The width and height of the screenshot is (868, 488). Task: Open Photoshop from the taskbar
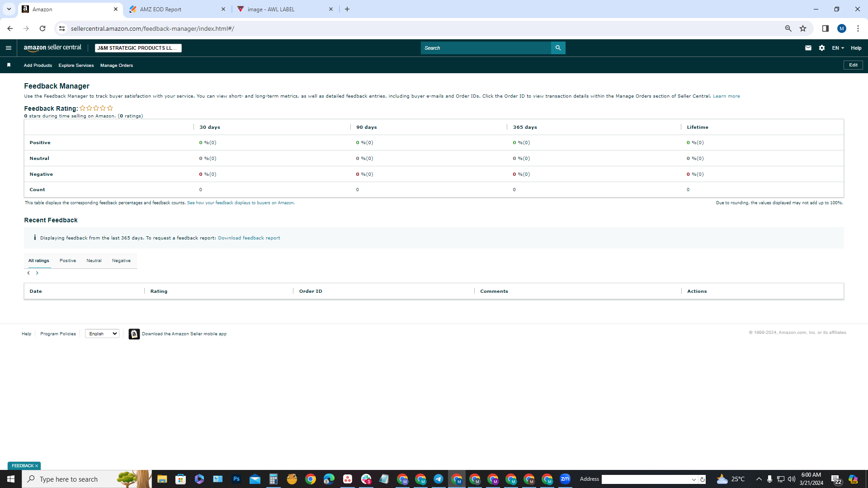pyautogui.click(x=236, y=479)
